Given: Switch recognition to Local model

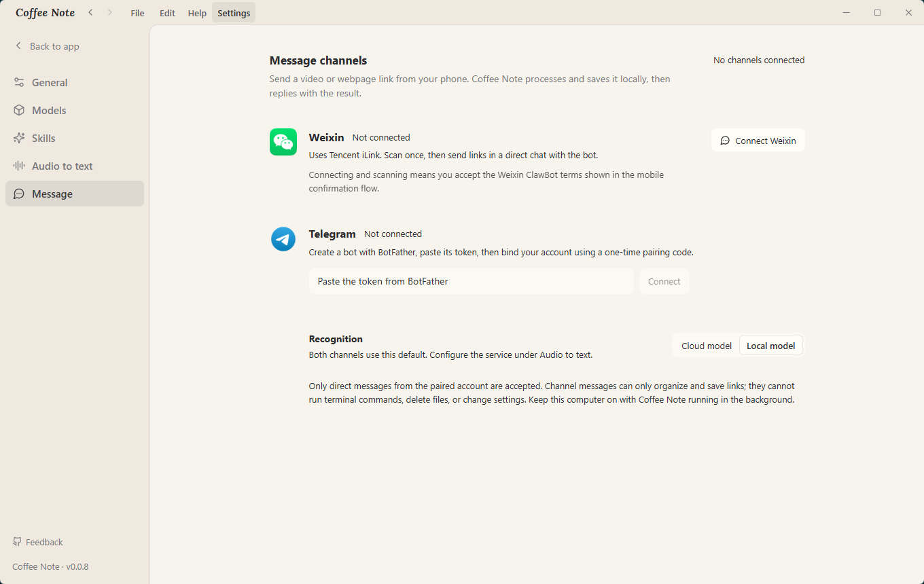Looking at the screenshot, I should point(771,346).
